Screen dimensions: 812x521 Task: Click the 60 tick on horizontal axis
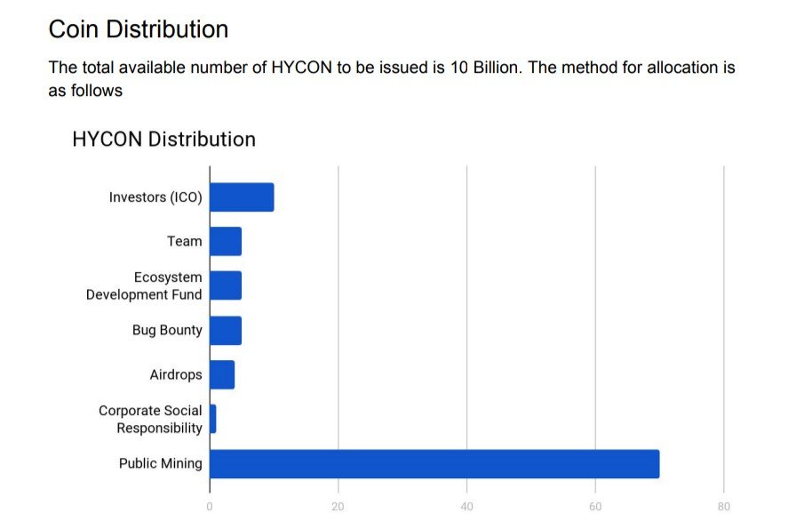595,507
